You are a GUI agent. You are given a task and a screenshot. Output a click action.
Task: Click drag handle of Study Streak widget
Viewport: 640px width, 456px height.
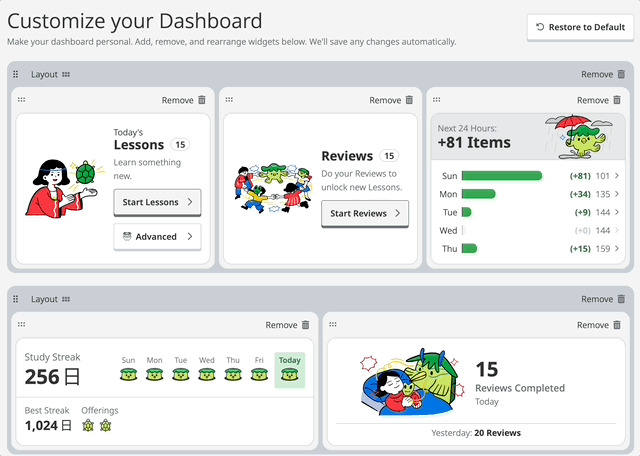[22, 325]
